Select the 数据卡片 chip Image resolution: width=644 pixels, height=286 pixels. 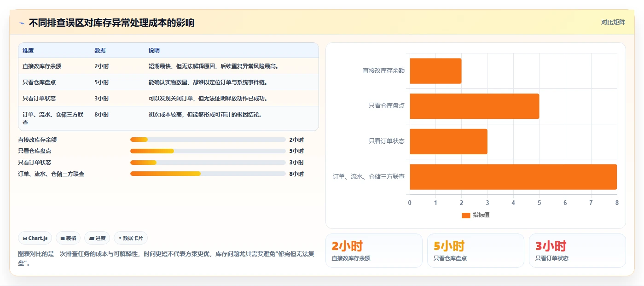coord(131,238)
